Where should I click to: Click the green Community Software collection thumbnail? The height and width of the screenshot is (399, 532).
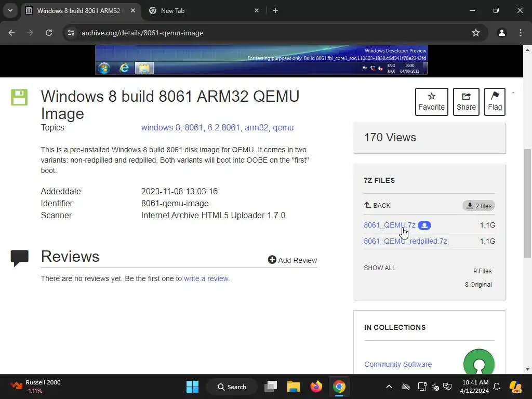coord(478,362)
